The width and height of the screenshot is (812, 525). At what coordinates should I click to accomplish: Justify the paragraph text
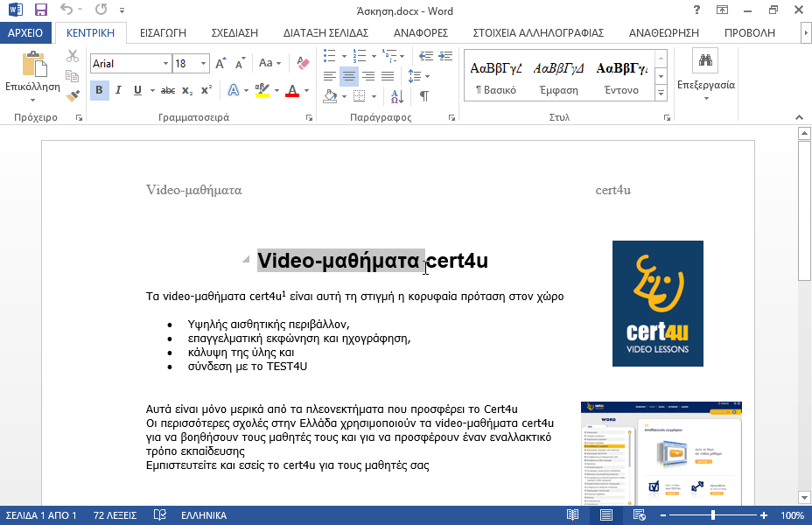(388, 77)
